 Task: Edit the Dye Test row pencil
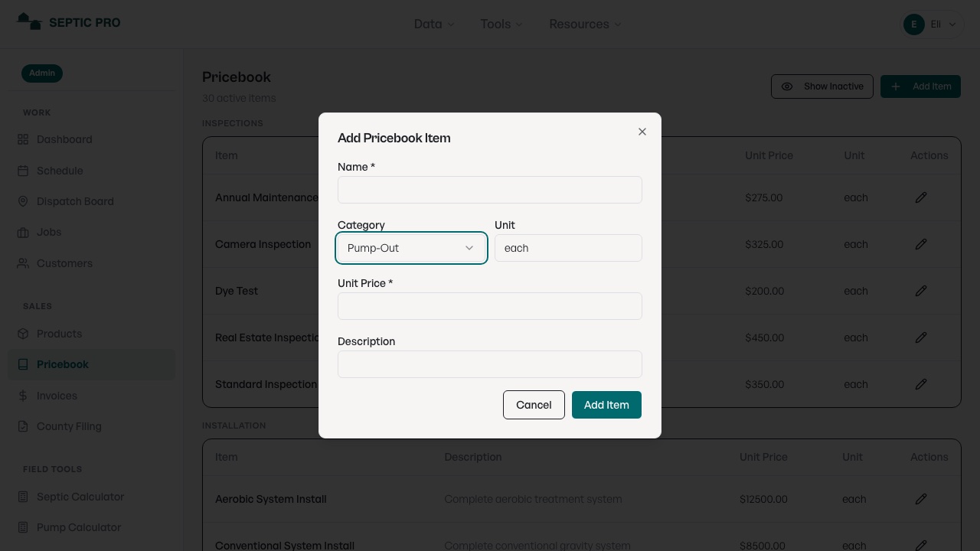pyautogui.click(x=921, y=291)
